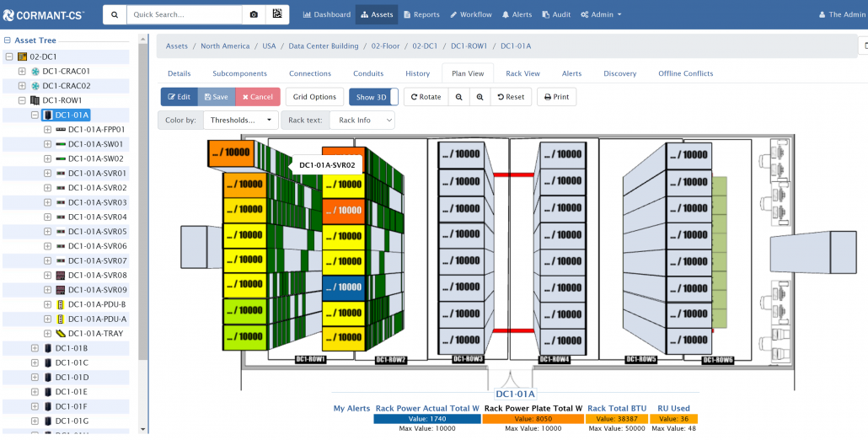Click the QR code scan icon
Image resolution: width=868 pixels, height=440 pixels.
point(277,14)
